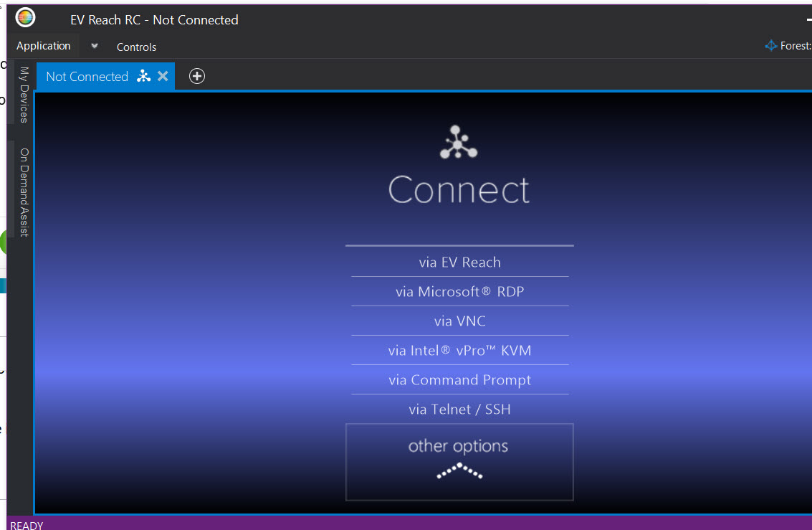Switch to the My Devices sidebar tab
This screenshot has width=812, height=530.
click(24, 93)
